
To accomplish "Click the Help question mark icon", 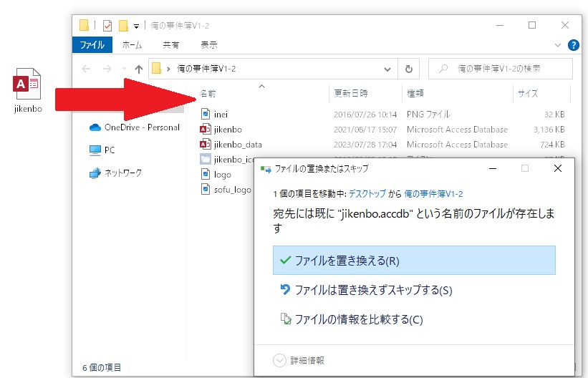I will click(573, 44).
